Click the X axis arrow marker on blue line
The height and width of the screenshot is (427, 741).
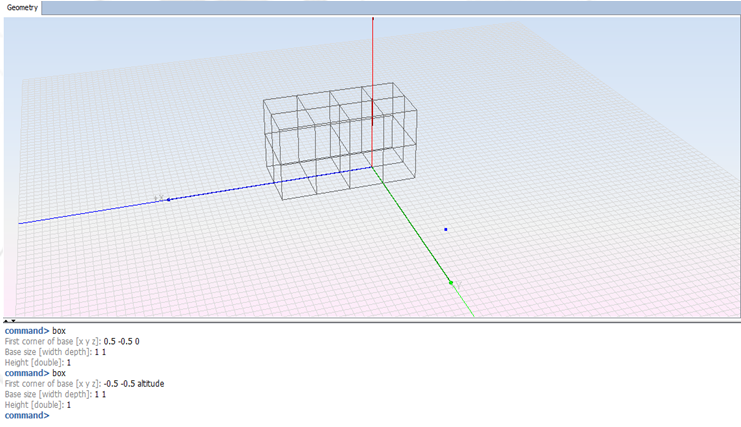point(168,199)
